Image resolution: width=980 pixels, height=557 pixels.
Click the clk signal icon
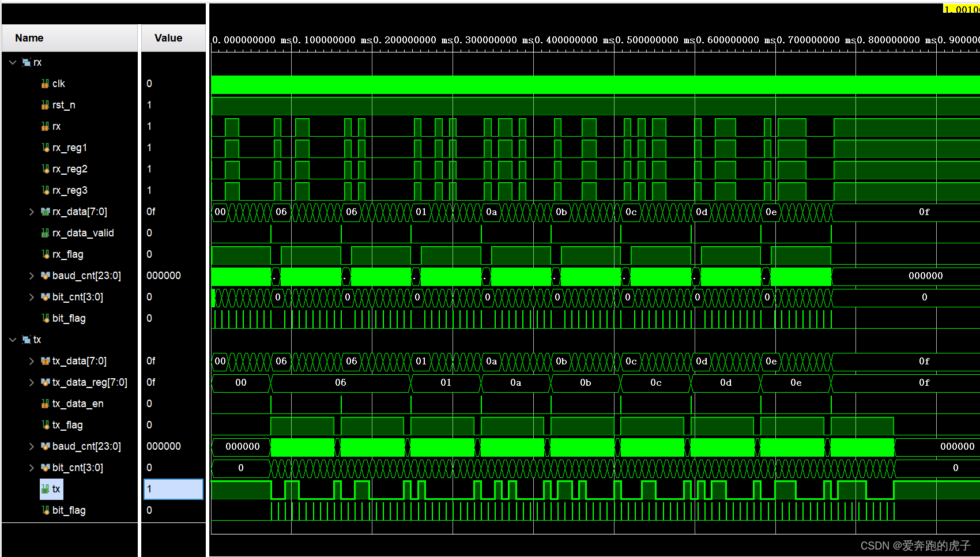(45, 84)
